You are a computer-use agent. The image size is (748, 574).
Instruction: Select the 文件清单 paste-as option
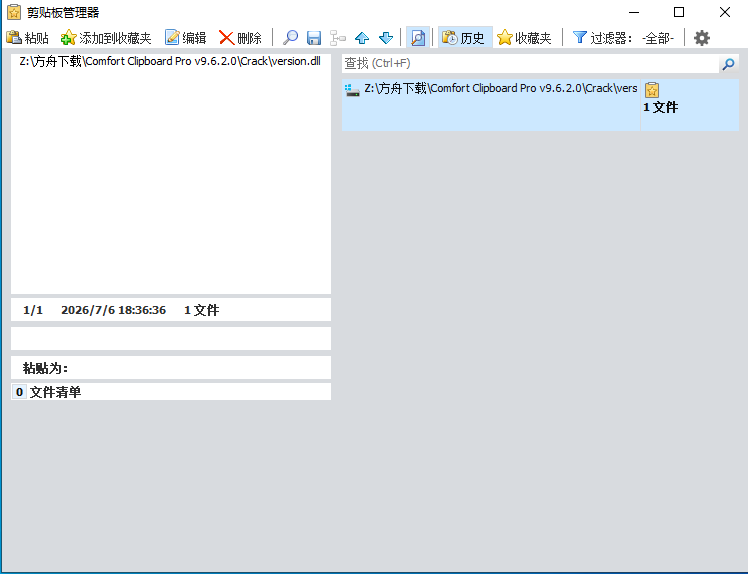tap(171, 392)
